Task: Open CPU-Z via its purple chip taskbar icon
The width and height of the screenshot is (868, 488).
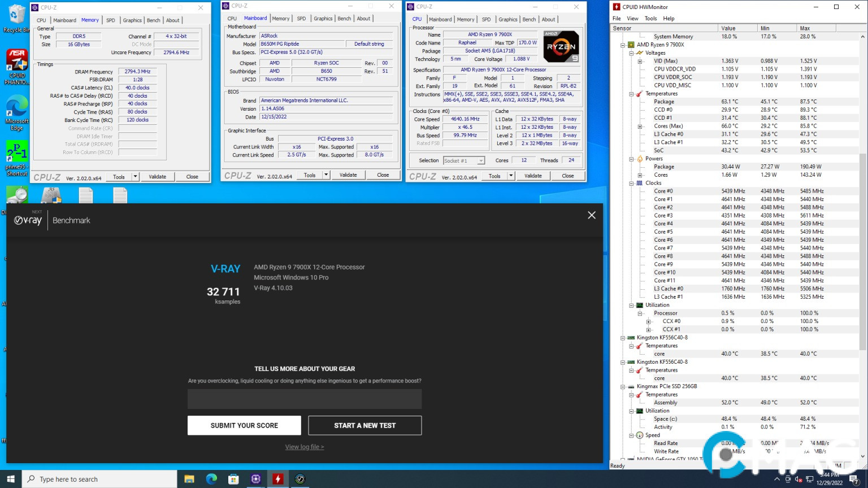Action: [255, 478]
